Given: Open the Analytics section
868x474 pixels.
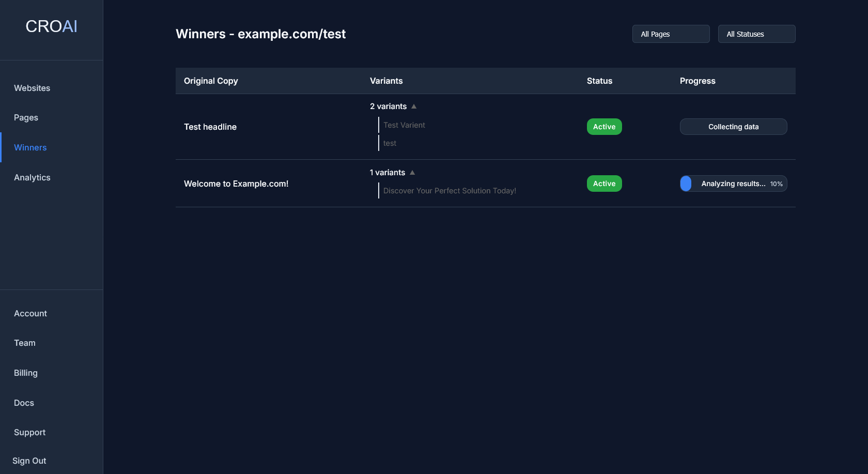Looking at the screenshot, I should pos(32,177).
